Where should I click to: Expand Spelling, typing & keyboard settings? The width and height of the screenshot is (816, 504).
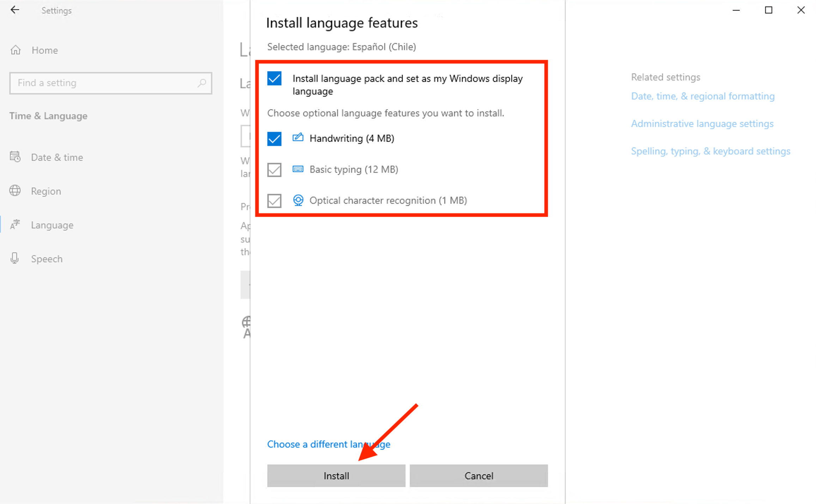tap(711, 151)
